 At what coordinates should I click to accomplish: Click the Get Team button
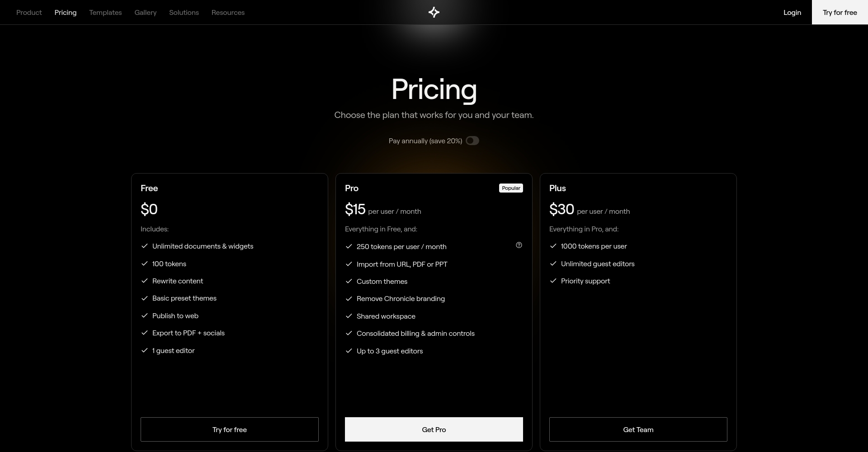pyautogui.click(x=638, y=429)
